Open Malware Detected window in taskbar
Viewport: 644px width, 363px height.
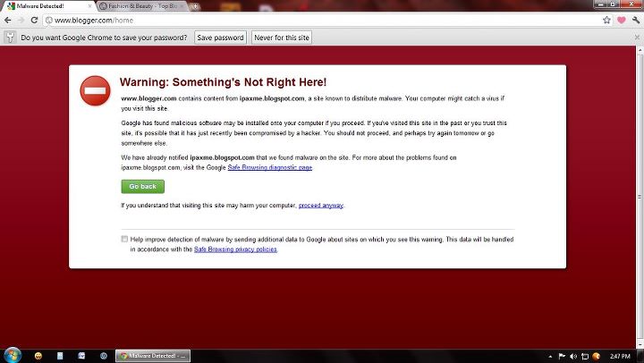[153, 356]
